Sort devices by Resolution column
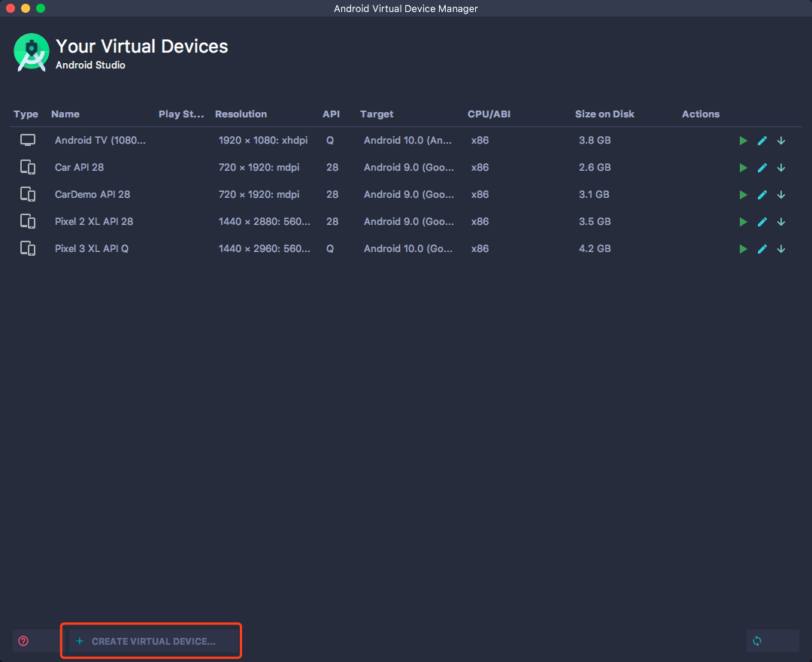 (x=241, y=114)
